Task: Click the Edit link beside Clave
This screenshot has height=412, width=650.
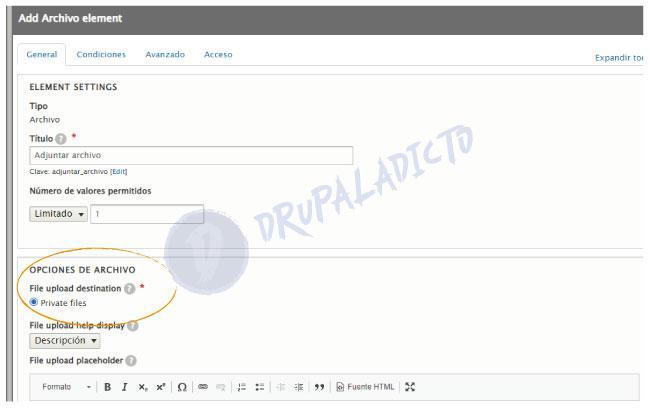Action: coord(119,172)
